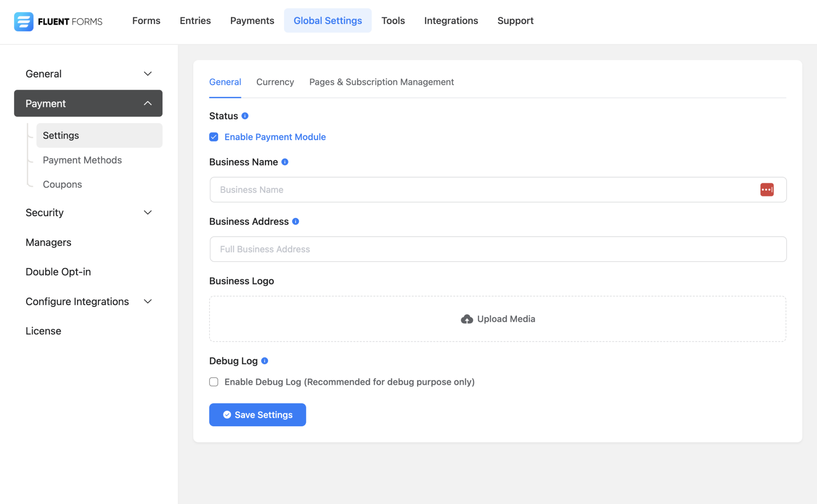This screenshot has width=817, height=504.
Task: Focus the Business Name input field
Action: click(498, 190)
